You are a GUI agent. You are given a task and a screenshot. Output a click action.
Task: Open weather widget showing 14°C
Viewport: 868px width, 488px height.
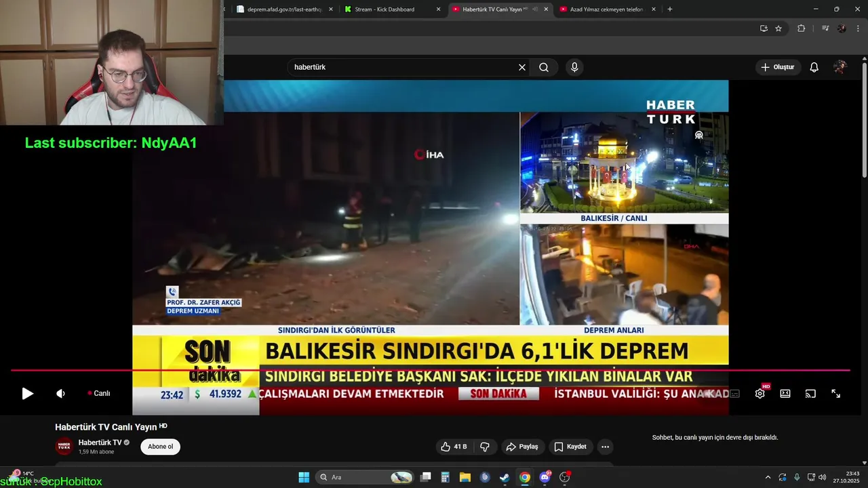point(27,477)
